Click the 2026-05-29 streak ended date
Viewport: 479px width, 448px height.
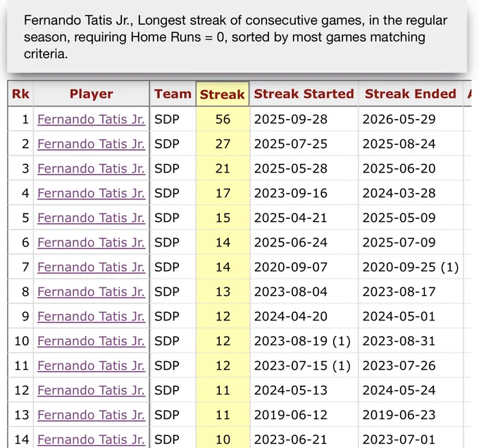click(399, 119)
